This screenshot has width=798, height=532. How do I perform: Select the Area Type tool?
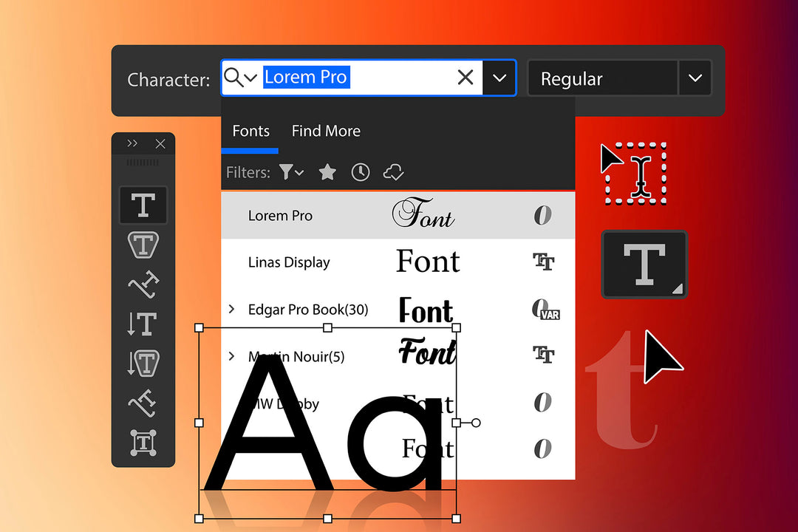tap(143, 245)
